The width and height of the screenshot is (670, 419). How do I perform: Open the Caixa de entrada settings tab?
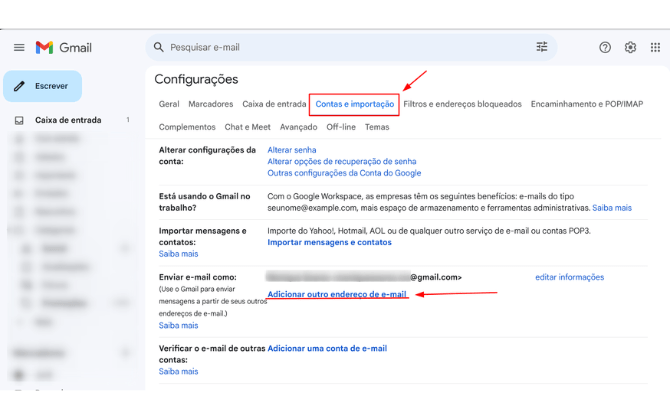point(274,104)
